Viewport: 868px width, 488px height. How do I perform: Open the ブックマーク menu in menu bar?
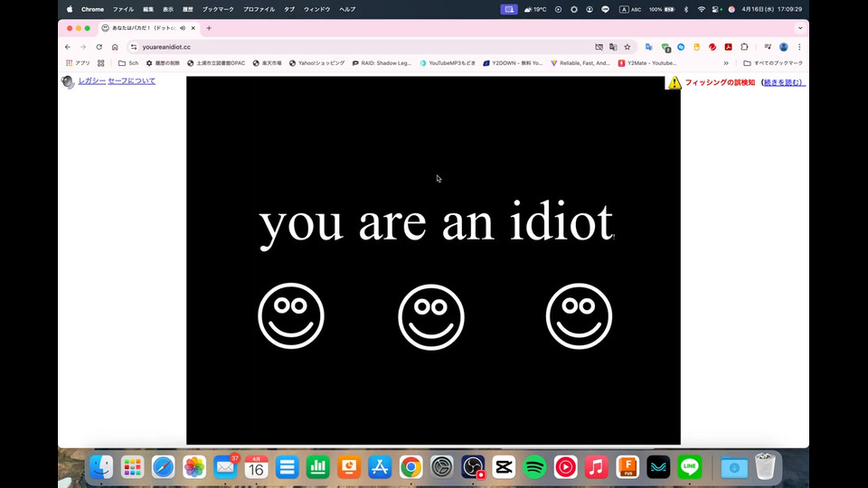click(x=217, y=9)
